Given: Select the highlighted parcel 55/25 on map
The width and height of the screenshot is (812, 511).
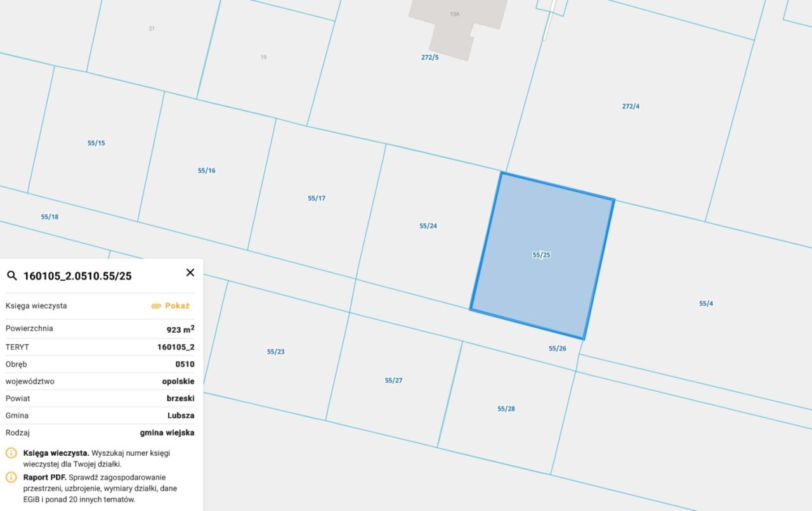Looking at the screenshot, I should (x=542, y=255).
